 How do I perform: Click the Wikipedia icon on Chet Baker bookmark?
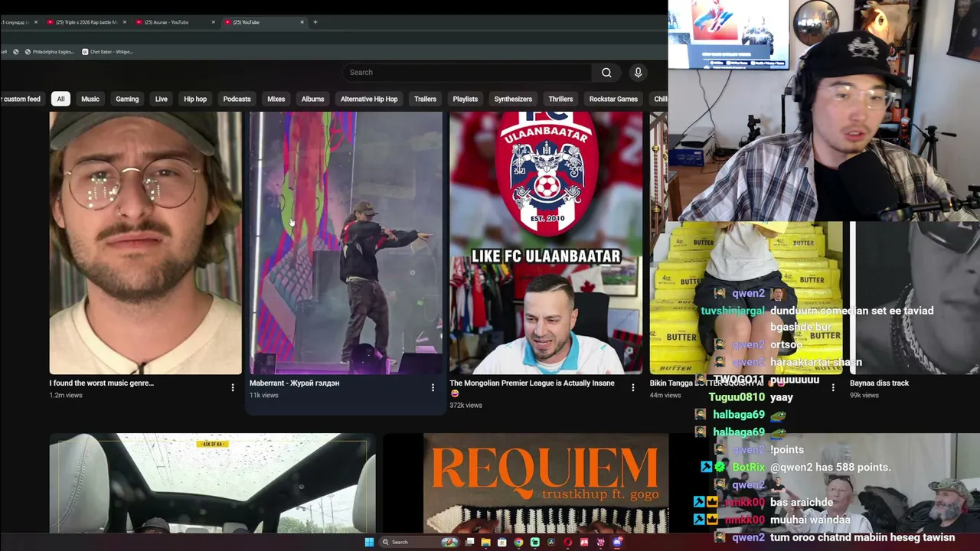tap(85, 52)
